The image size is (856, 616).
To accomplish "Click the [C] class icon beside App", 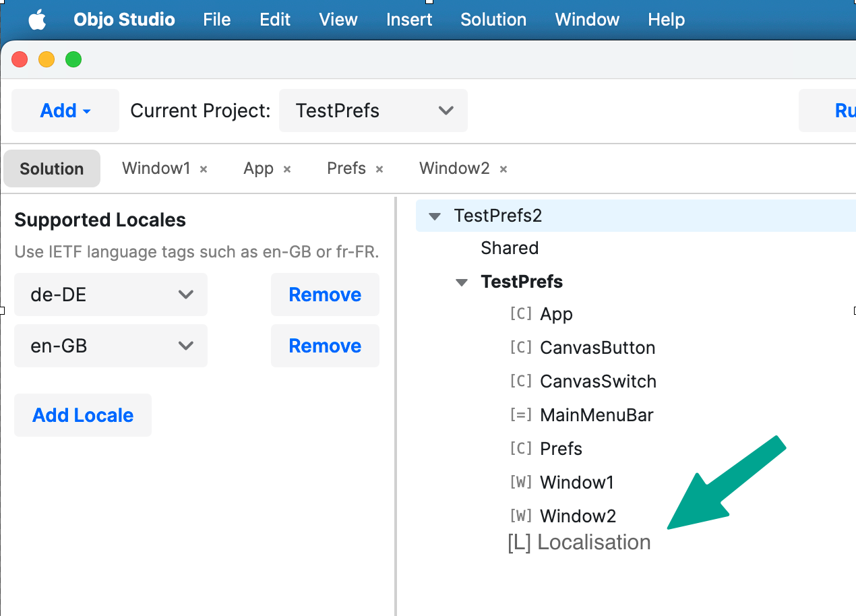I will point(521,313).
